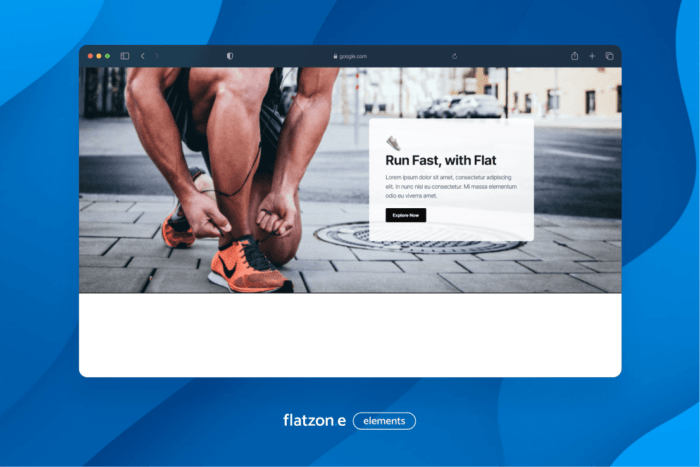Click the google.com address field
700x467 pixels.
point(352,56)
